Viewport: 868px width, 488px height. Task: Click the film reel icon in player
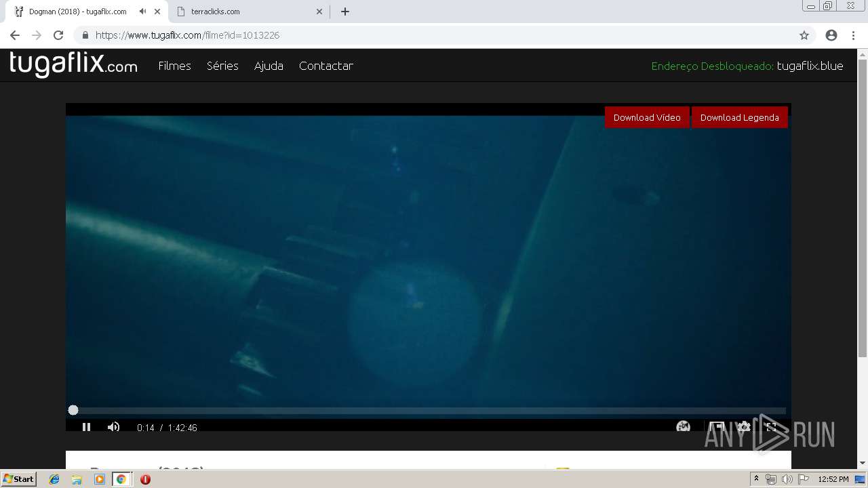[683, 427]
